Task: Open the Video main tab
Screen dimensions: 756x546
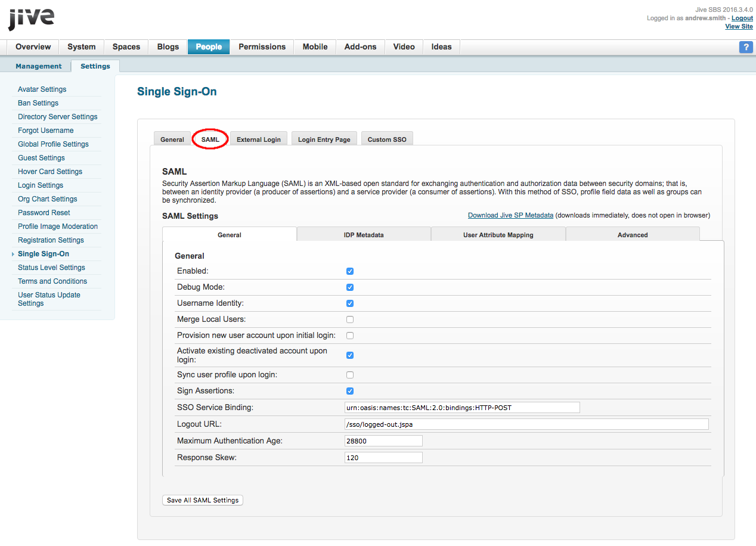Action: point(404,47)
